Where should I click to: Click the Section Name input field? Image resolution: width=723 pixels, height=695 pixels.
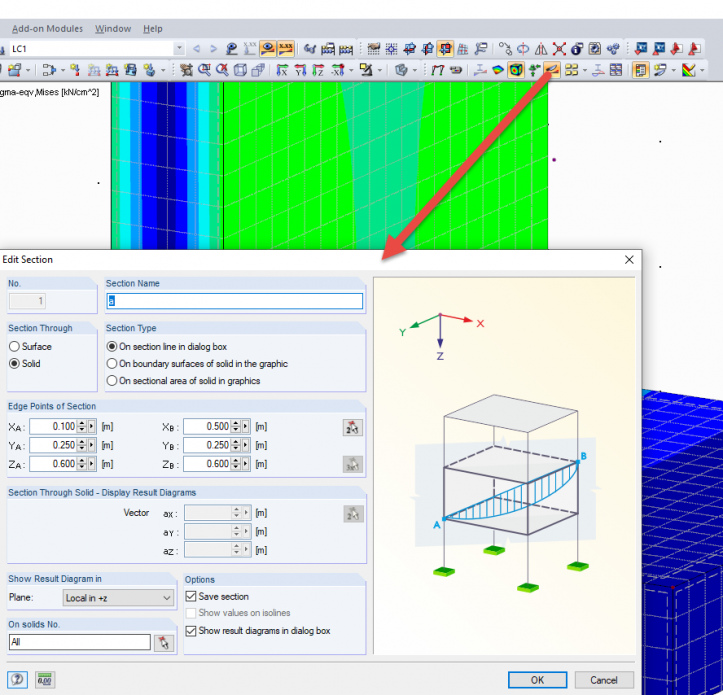click(234, 301)
